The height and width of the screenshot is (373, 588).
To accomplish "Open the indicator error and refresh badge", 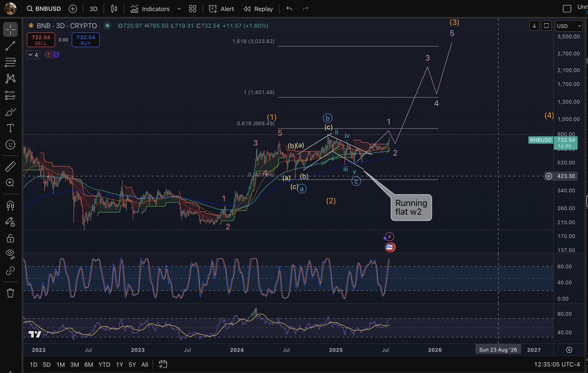I will [x=52, y=55].
